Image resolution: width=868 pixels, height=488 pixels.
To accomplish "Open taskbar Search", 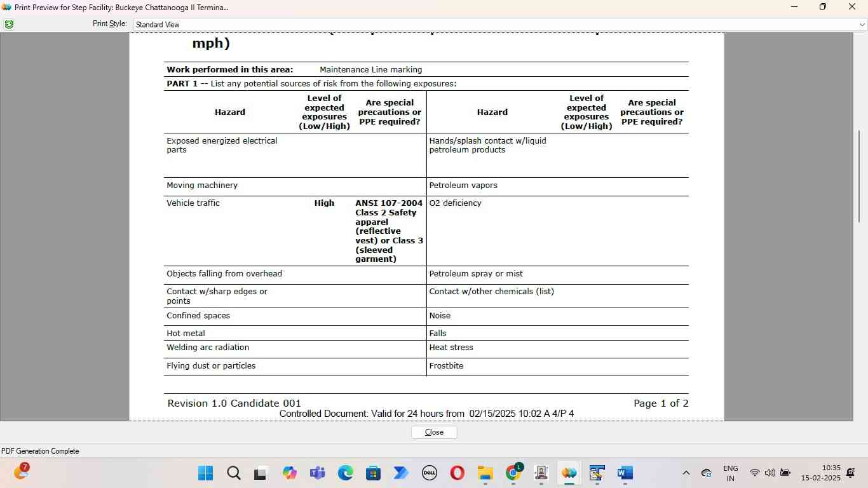I will point(233,473).
